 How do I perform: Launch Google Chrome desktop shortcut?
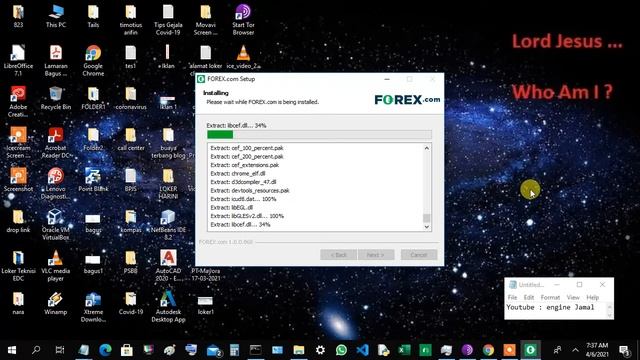pyautogui.click(x=93, y=60)
